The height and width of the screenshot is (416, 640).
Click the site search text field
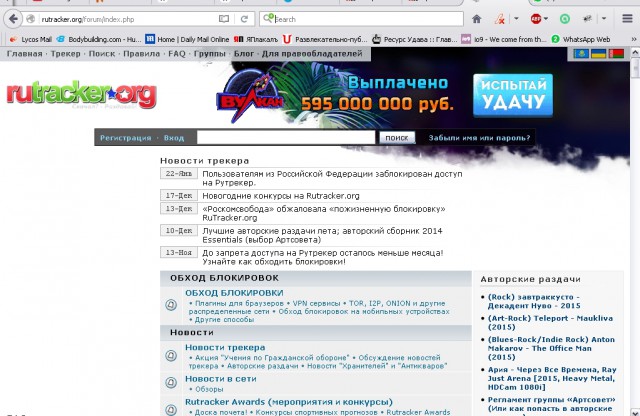tap(286, 138)
